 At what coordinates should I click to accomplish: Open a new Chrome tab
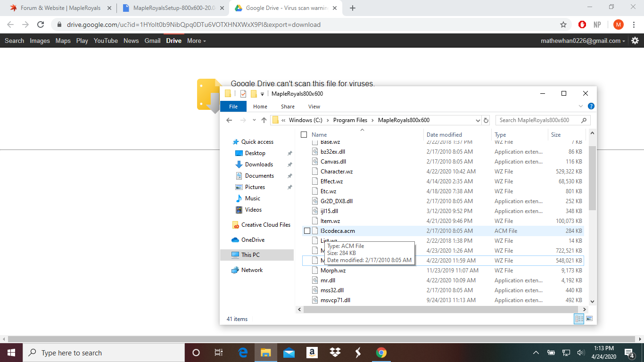coord(353,8)
